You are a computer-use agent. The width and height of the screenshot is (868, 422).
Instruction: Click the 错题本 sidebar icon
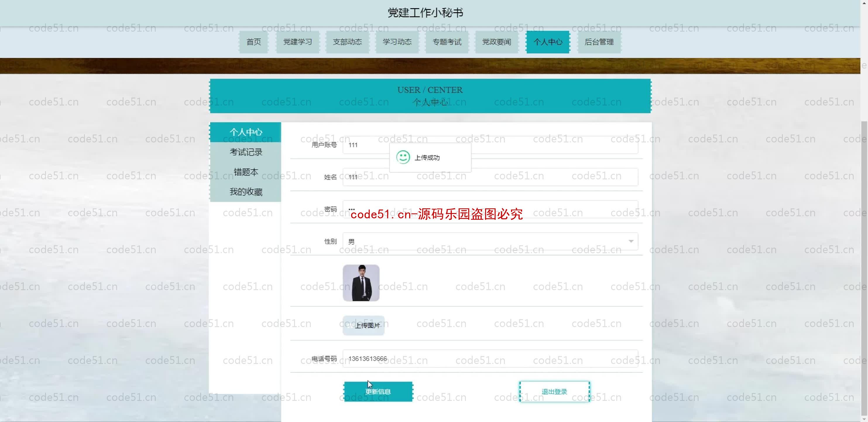tap(246, 172)
